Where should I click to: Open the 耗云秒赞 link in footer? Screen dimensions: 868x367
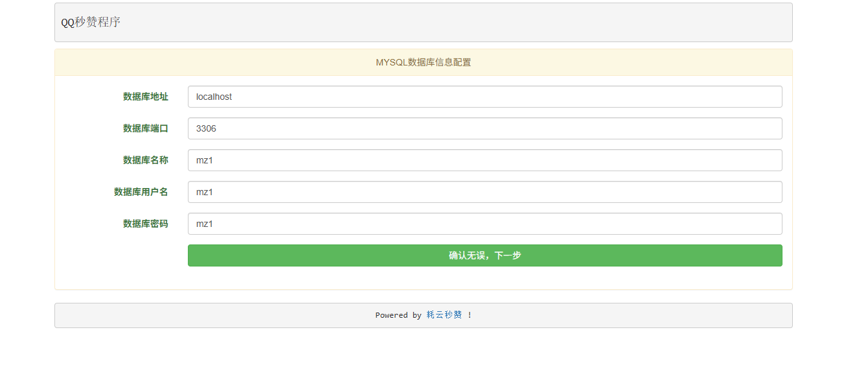pos(444,315)
